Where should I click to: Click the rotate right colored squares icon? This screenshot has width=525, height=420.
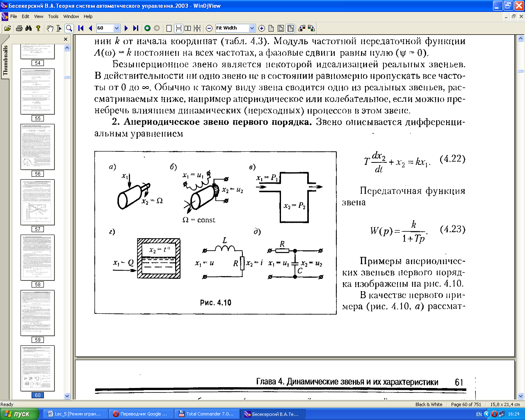(311, 28)
